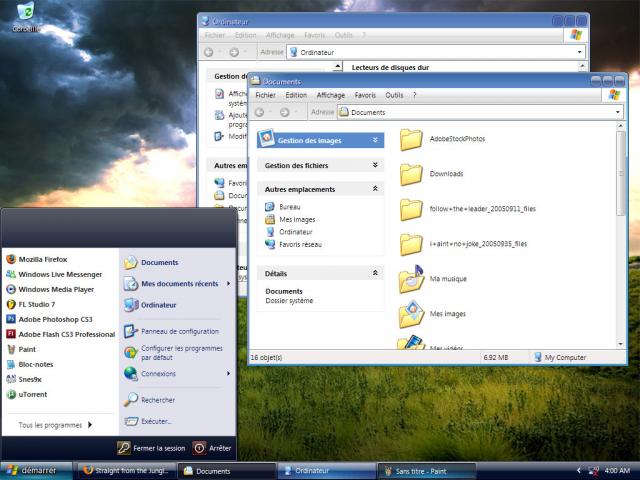Expand Mes documents récents submenu
640x480 pixels.
[x=228, y=284]
